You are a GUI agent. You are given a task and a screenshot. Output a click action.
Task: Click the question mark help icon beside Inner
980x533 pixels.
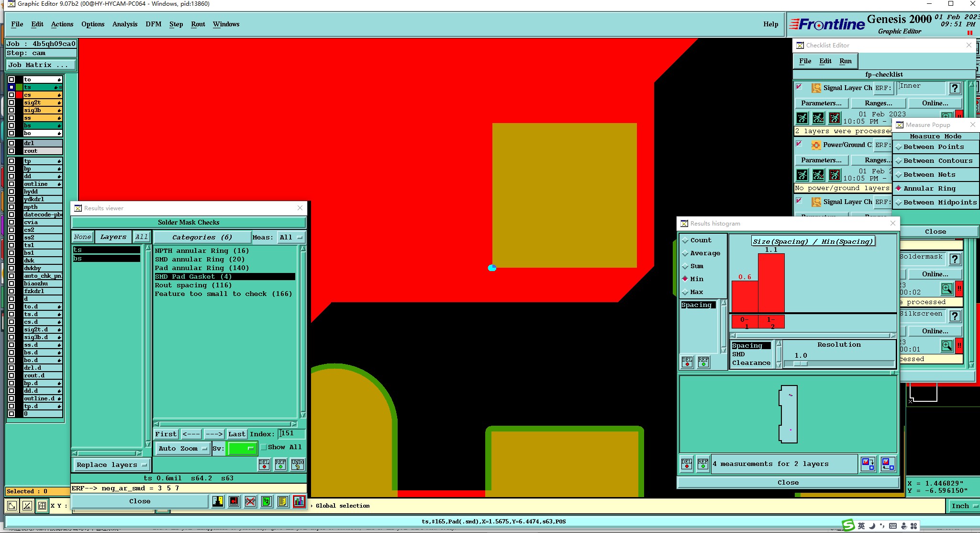(x=955, y=88)
